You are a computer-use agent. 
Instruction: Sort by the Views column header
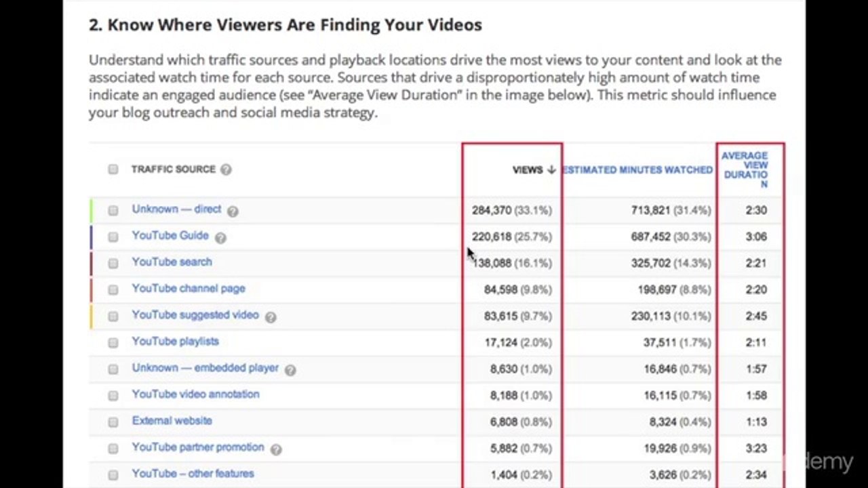tap(528, 170)
